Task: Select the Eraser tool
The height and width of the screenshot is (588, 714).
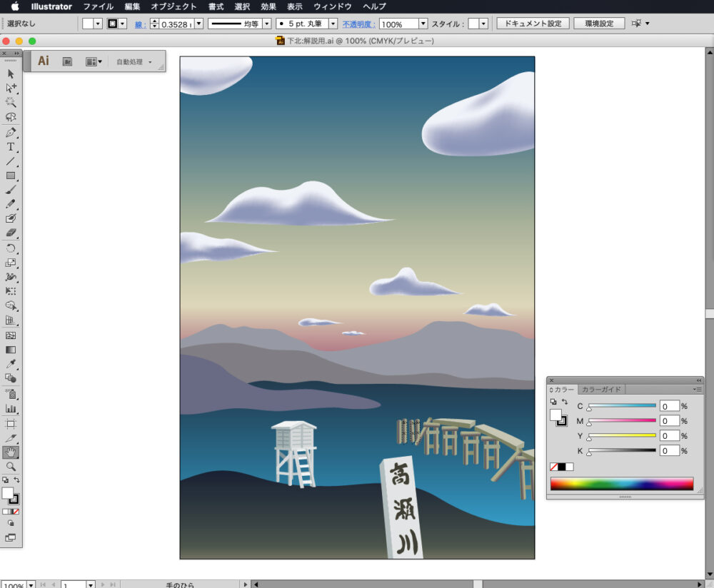Action: (x=11, y=233)
